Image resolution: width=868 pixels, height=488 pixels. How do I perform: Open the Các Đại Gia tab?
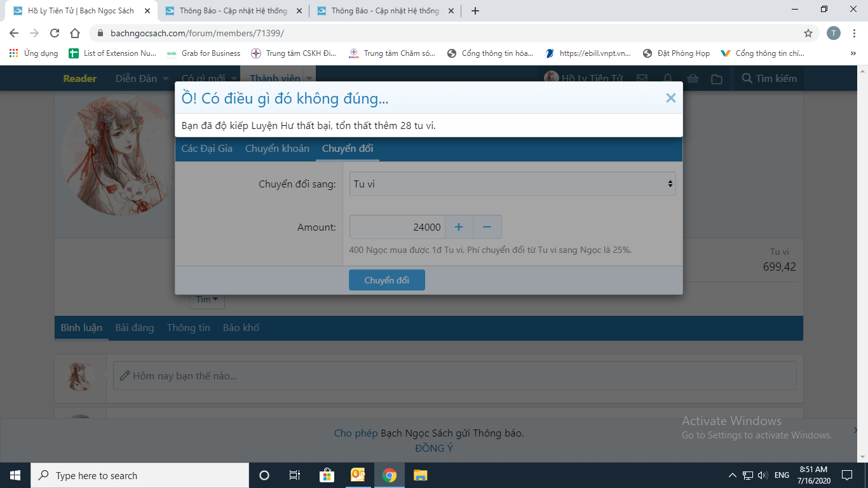click(x=207, y=149)
